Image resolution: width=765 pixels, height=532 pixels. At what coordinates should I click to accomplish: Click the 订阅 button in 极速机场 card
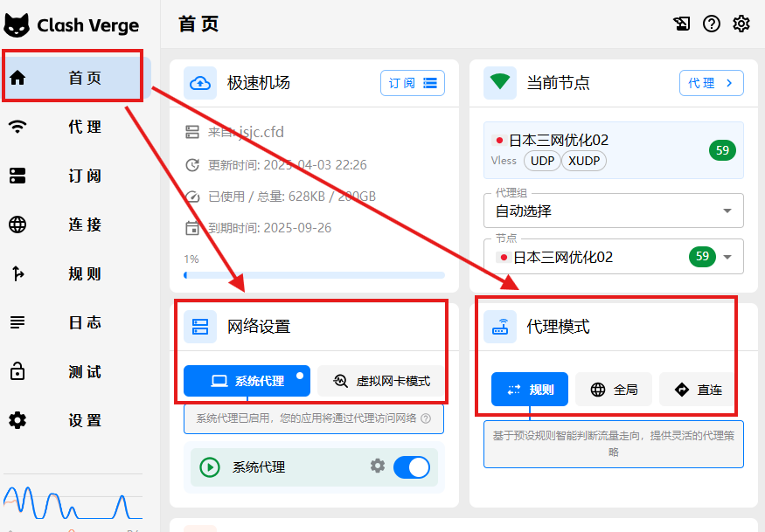tap(412, 83)
